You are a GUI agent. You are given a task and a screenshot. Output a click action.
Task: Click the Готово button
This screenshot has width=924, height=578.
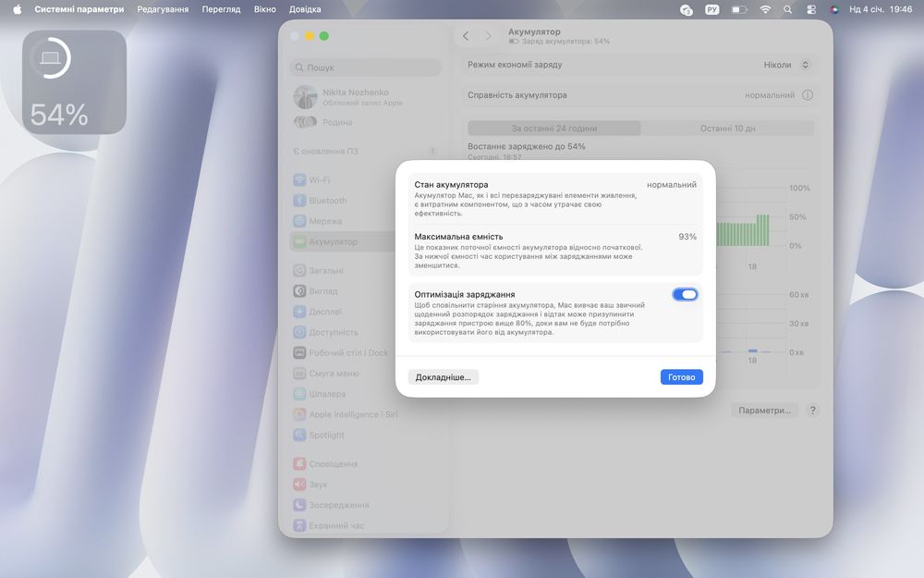coord(681,377)
